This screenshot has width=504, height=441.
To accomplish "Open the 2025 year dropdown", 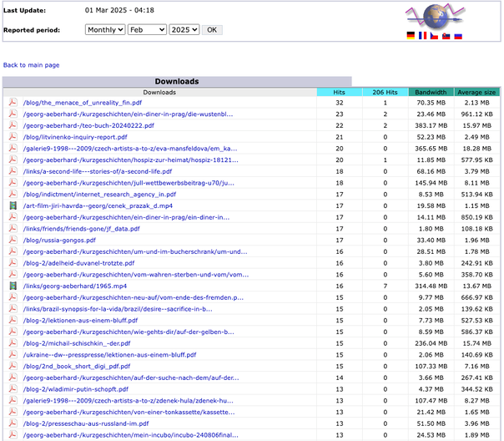I will pyautogui.click(x=184, y=29).
